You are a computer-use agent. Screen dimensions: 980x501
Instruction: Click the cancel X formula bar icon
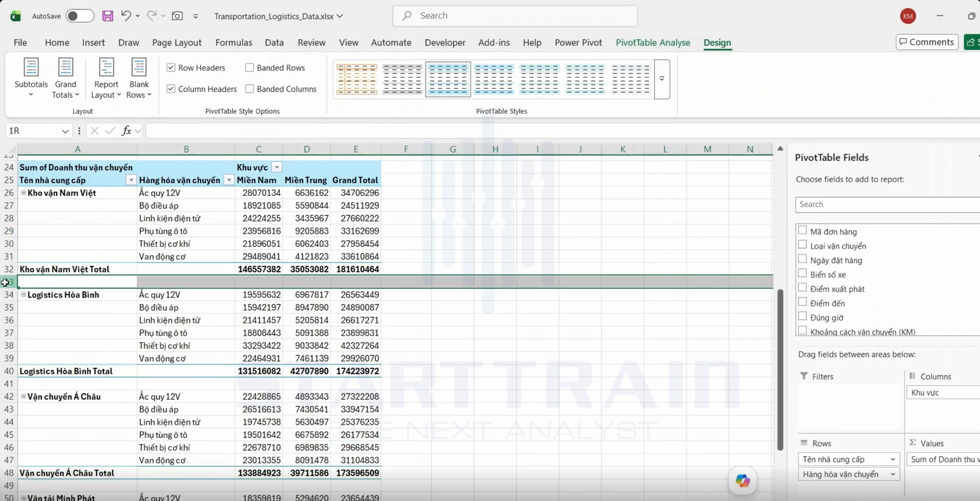94,131
